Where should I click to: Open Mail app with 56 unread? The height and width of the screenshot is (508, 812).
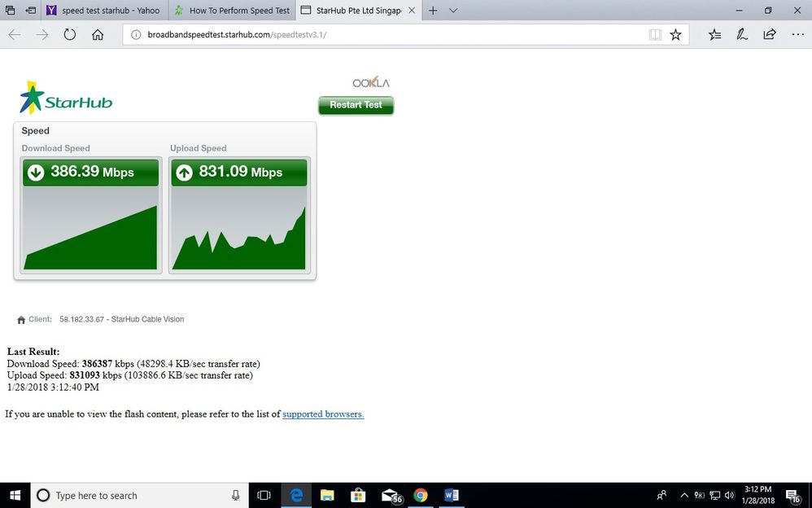[391, 496]
